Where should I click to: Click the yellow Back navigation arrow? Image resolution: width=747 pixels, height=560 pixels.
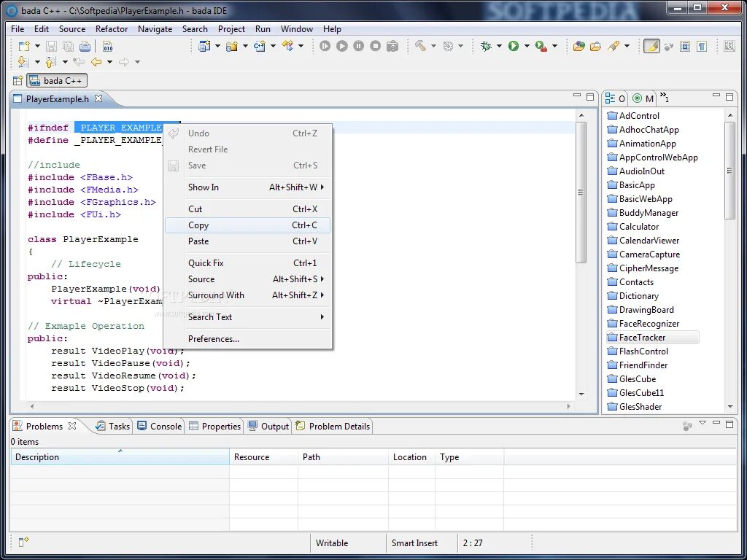point(96,62)
